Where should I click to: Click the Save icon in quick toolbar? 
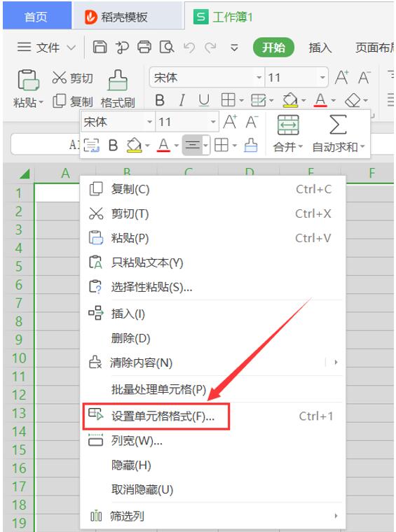point(100,47)
